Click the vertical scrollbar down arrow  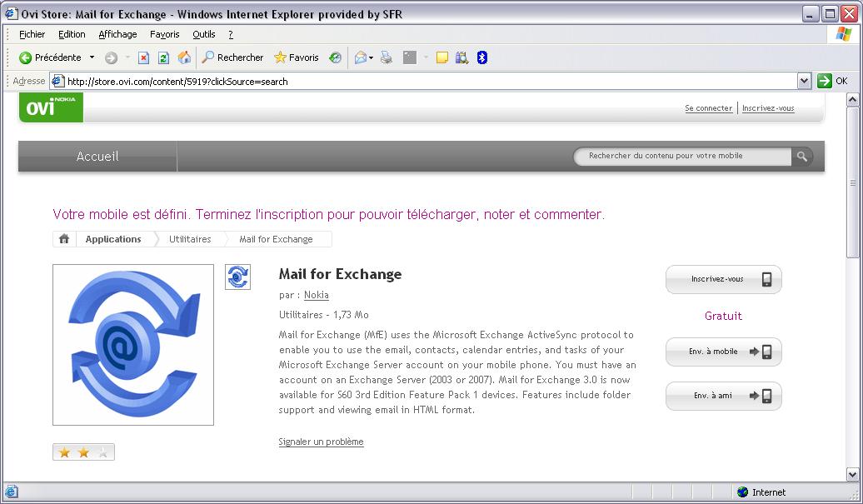click(x=852, y=474)
